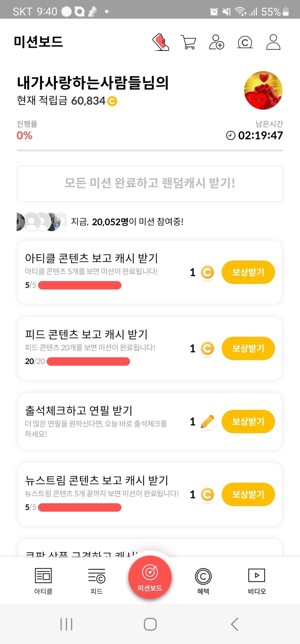Tap the 아티클 mission red progress bar
The width and height of the screenshot is (300, 644).
pyautogui.click(x=80, y=285)
